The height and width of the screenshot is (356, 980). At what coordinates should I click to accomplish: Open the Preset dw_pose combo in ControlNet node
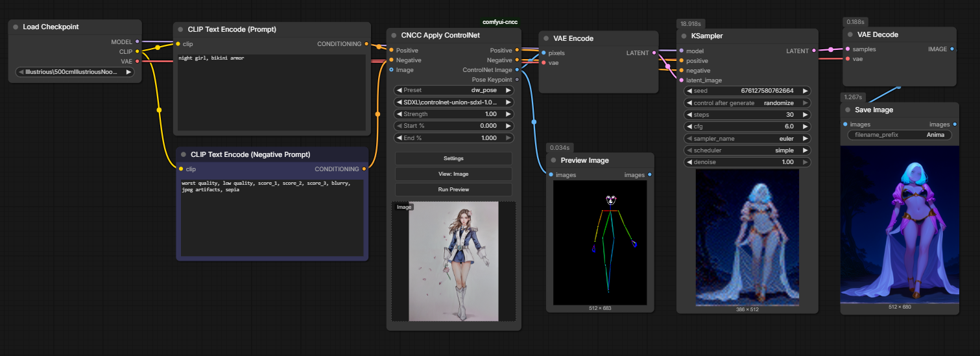(x=454, y=91)
